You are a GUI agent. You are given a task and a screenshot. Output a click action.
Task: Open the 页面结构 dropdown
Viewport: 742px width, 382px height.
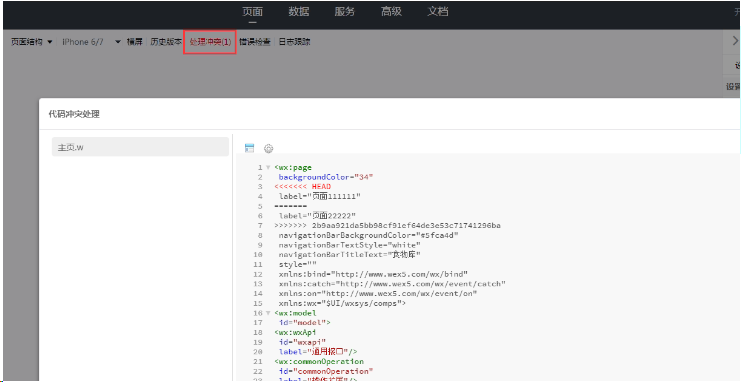(x=31, y=42)
